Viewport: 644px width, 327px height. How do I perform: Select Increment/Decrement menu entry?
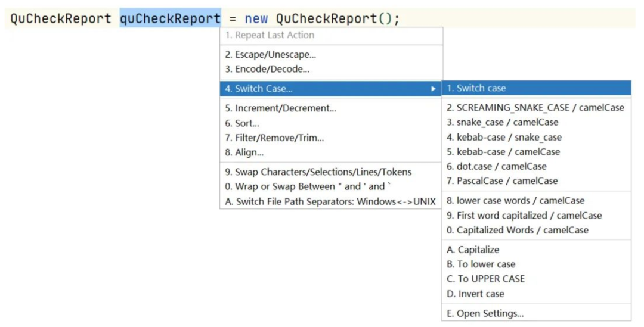(x=280, y=108)
